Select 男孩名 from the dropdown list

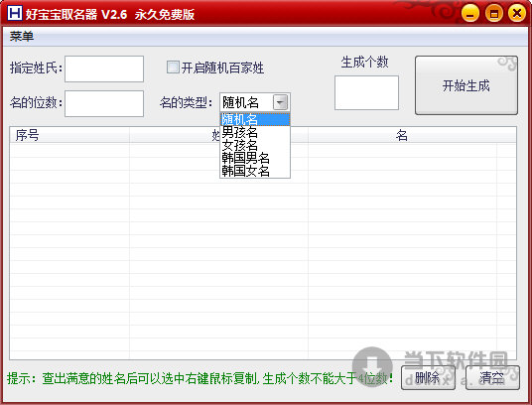pyautogui.click(x=255, y=132)
